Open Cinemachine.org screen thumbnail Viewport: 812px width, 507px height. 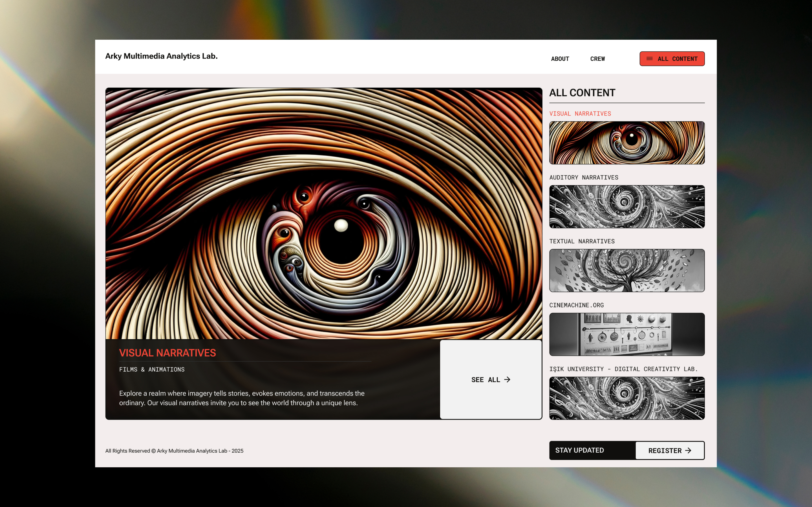click(626, 334)
